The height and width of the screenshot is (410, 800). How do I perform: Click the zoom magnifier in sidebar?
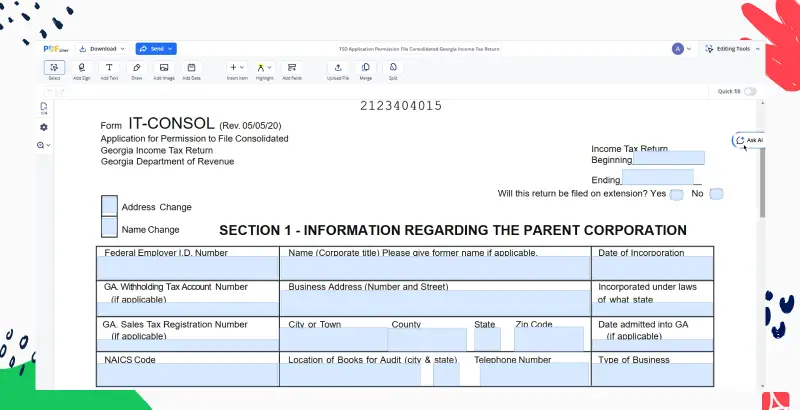41,145
